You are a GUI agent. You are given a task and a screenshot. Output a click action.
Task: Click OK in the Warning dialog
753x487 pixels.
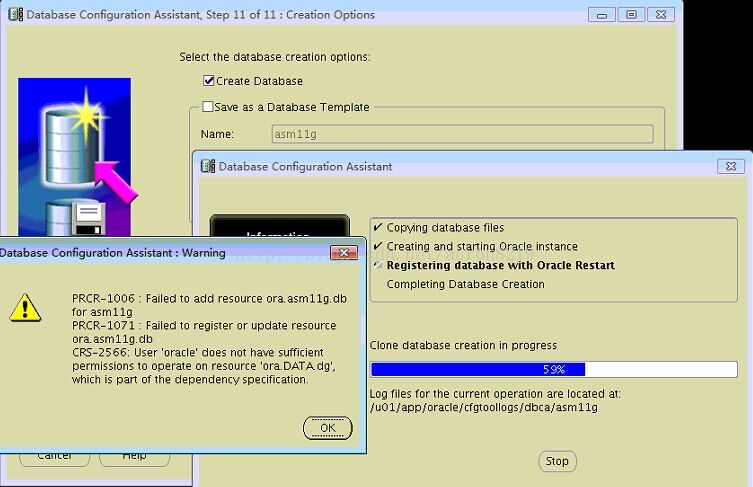pos(328,428)
